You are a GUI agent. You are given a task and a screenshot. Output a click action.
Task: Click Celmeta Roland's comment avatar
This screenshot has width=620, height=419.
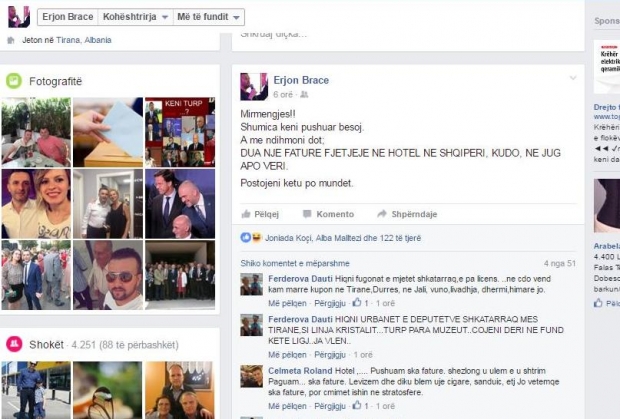click(x=251, y=376)
